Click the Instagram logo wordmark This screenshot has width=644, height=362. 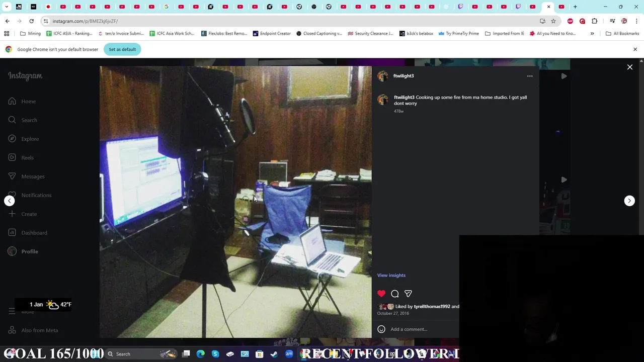click(x=25, y=76)
